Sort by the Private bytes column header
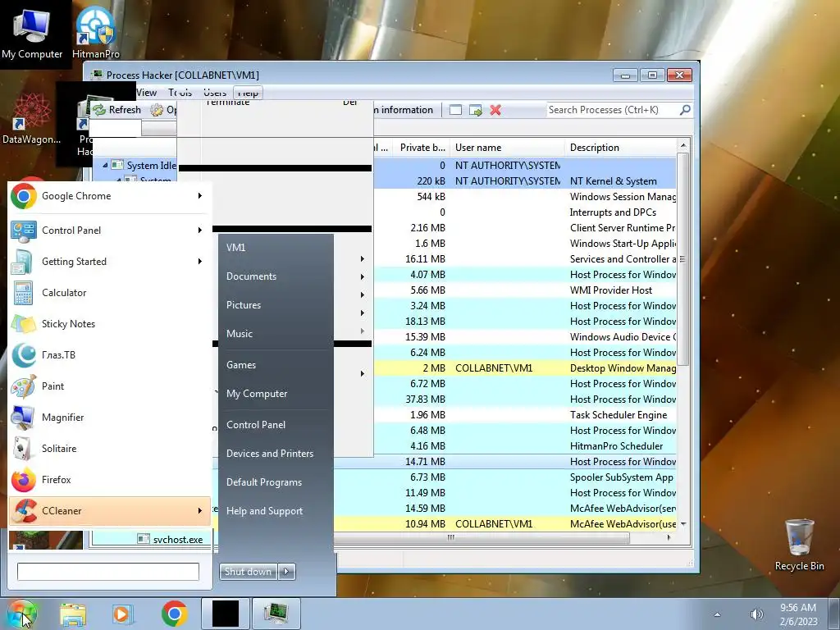The height and width of the screenshot is (630, 840). (x=422, y=148)
